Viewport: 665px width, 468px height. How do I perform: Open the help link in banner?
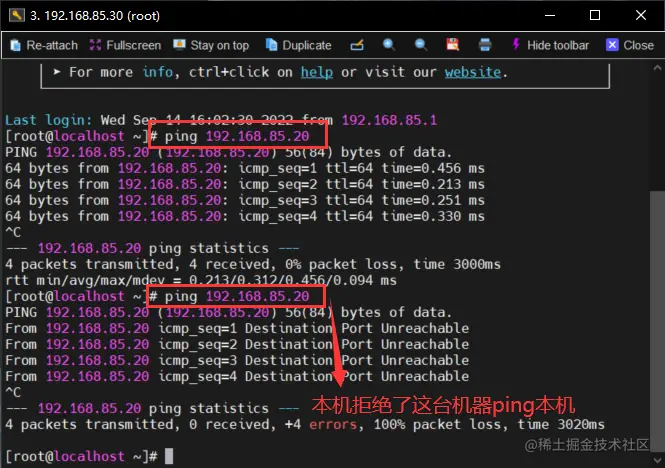[x=317, y=73]
